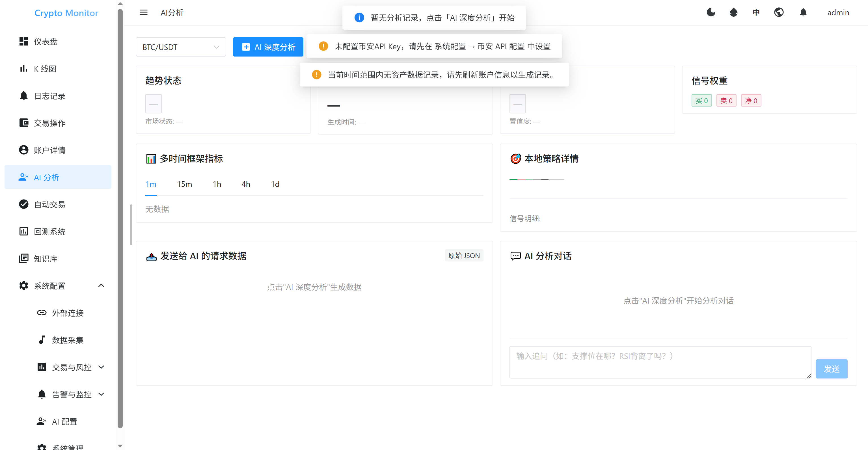
Task: Click the 信号明细 label
Action: click(525, 218)
